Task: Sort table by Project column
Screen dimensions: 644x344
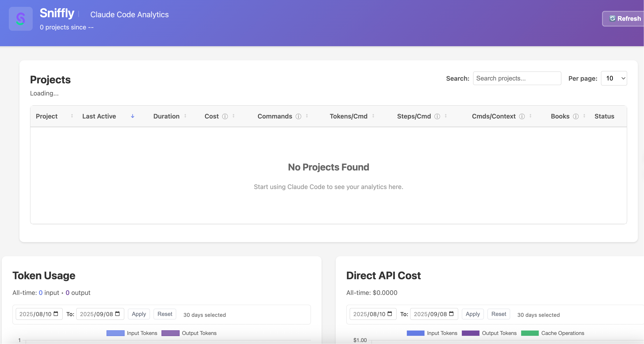Action: (x=72, y=116)
